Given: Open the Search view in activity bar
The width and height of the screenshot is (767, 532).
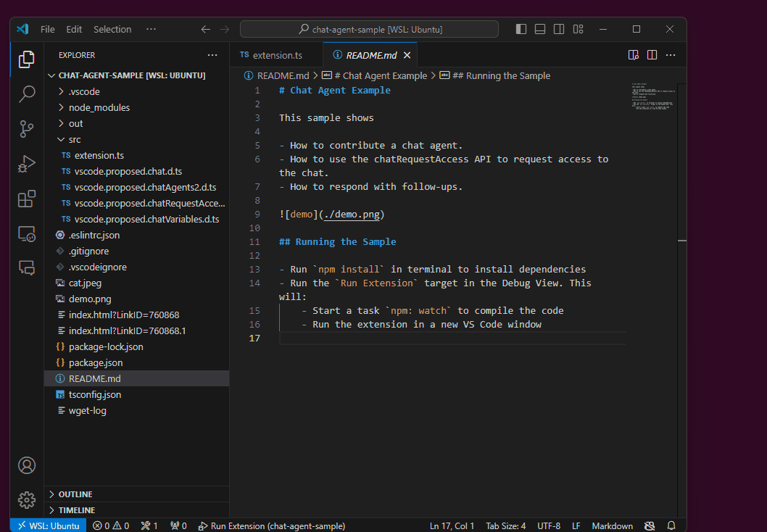Looking at the screenshot, I should tap(27, 93).
